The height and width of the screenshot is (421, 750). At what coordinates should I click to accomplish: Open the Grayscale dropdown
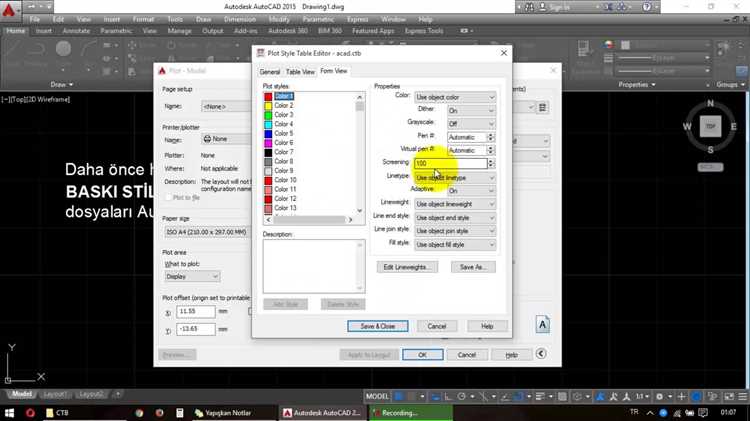click(x=471, y=124)
